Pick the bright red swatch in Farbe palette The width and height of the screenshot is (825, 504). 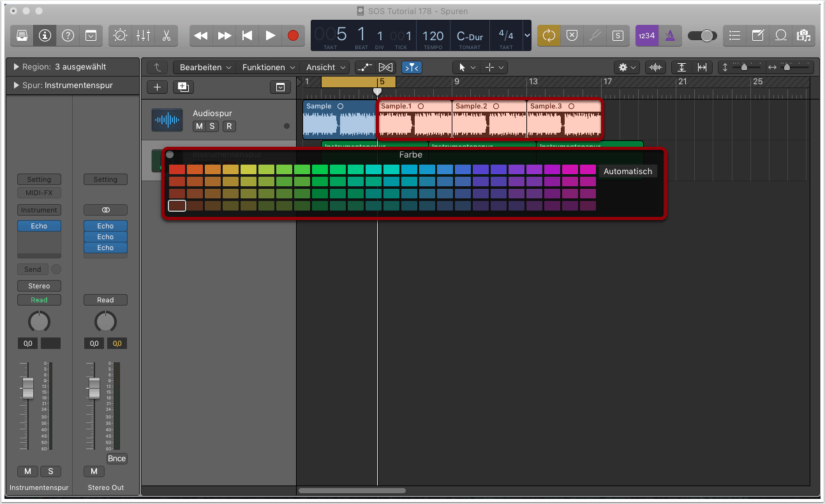pos(177,170)
